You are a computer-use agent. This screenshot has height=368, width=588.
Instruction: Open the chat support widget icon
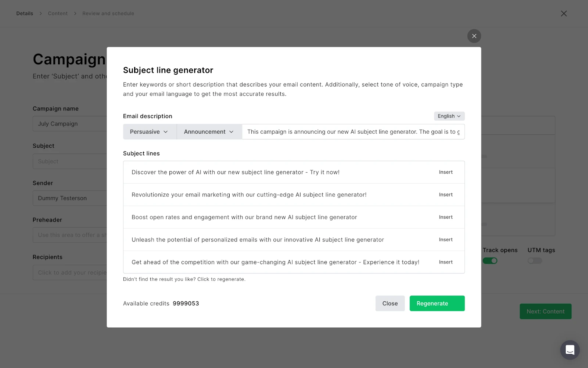click(570, 350)
